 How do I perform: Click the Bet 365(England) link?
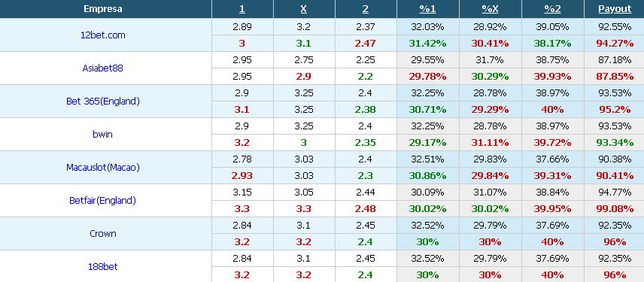(x=102, y=101)
